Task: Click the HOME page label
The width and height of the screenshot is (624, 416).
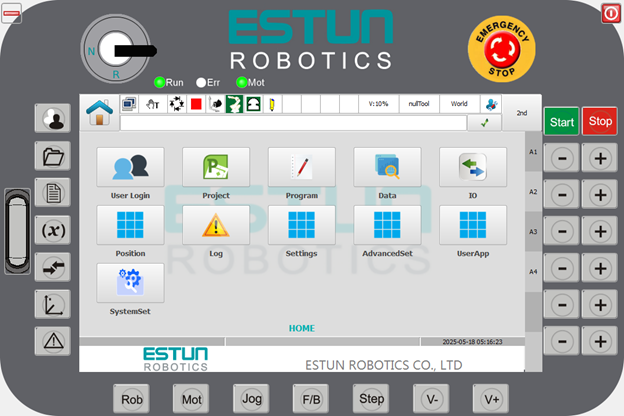Action: [302, 328]
